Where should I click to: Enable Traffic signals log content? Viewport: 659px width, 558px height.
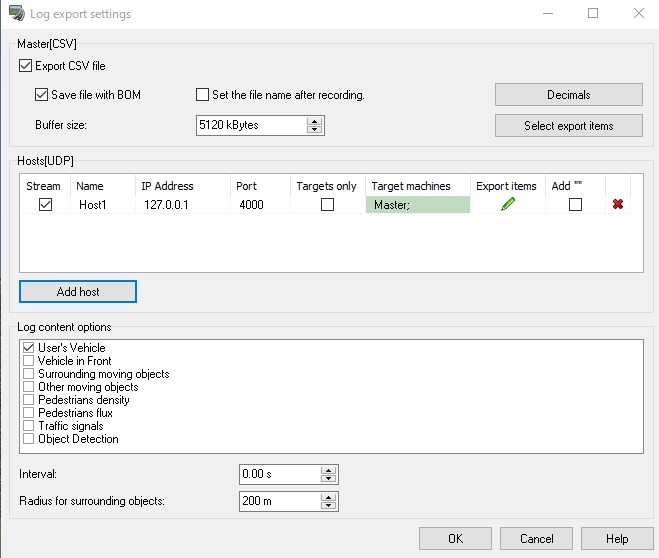(29, 426)
